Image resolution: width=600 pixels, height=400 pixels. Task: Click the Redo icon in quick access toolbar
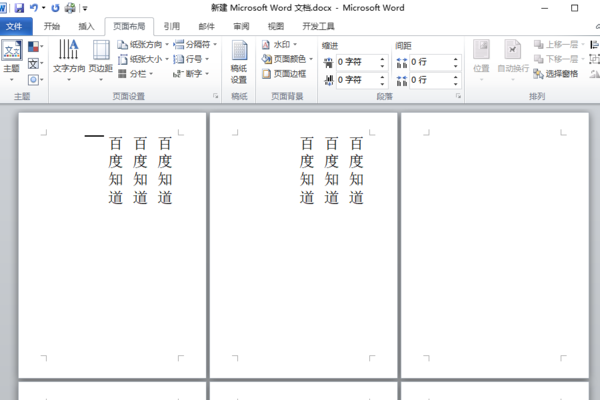pos(55,8)
